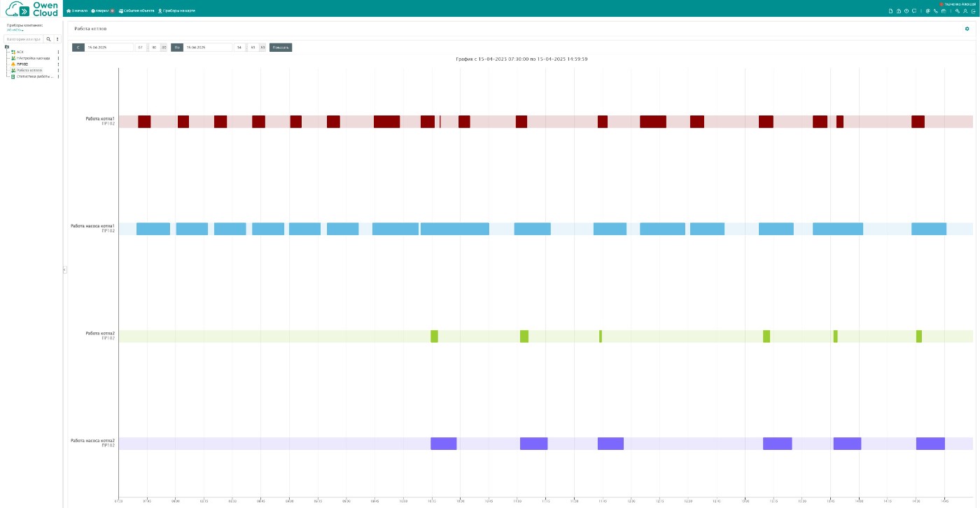
Task: Open options menu beside search field
Action: click(x=58, y=39)
